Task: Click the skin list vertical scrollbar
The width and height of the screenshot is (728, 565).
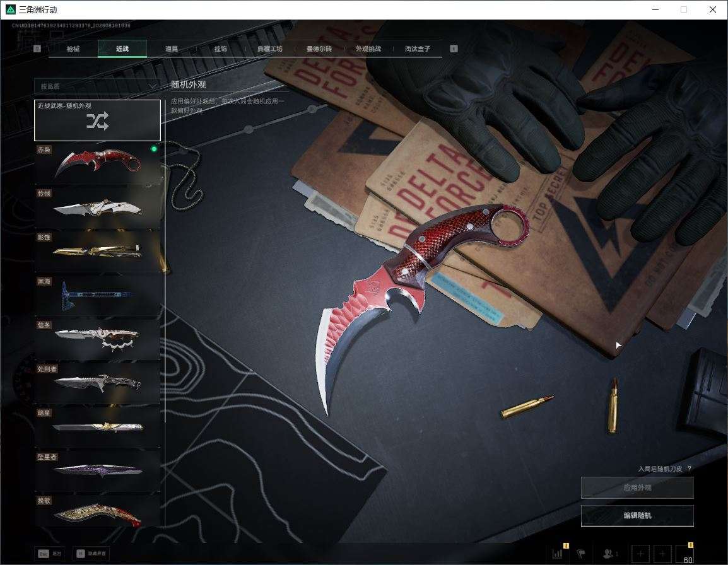Action: click(165, 260)
